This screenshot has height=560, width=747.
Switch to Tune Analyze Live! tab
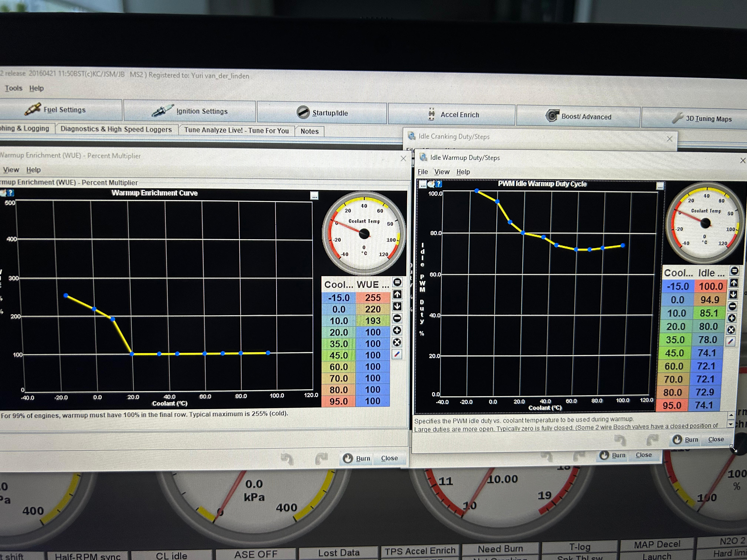(236, 130)
